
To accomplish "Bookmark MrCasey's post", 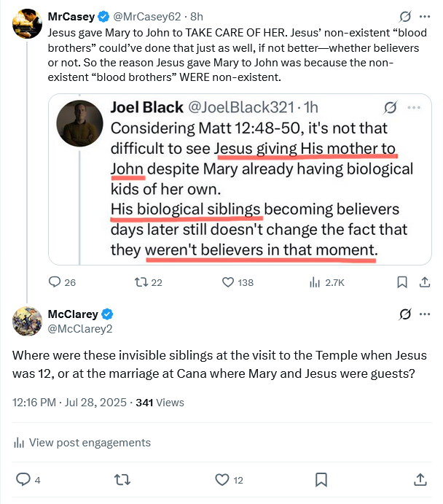I will click(x=401, y=282).
